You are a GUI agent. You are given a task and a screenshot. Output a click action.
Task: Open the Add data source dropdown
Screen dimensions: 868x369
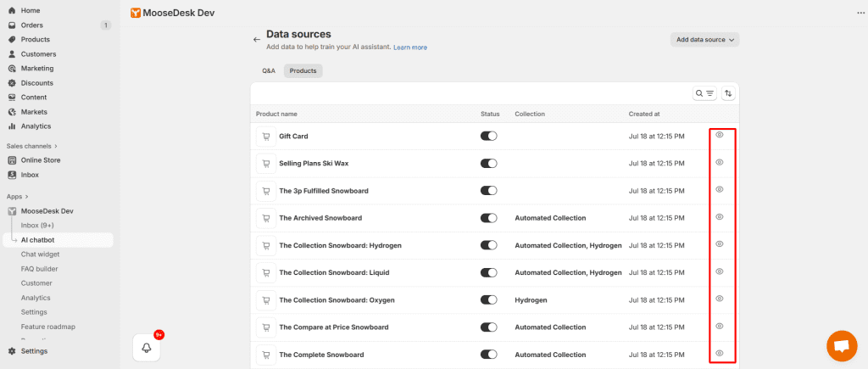tap(704, 40)
